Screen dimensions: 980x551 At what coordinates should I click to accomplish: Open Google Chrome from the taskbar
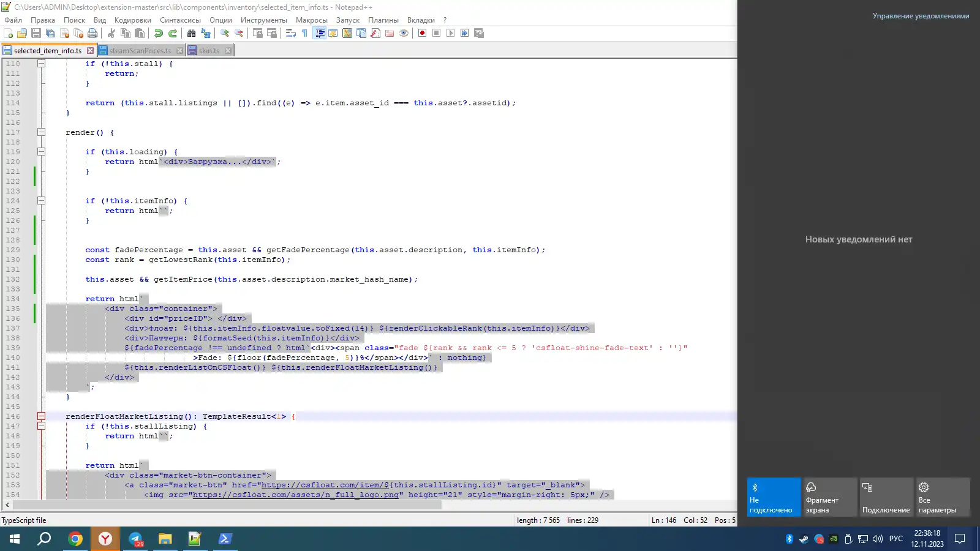(75, 539)
